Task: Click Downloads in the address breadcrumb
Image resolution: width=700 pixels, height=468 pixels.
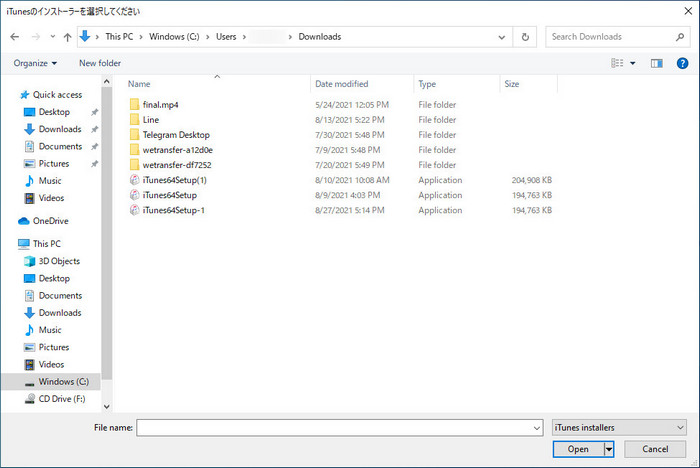Action: pyautogui.click(x=320, y=37)
